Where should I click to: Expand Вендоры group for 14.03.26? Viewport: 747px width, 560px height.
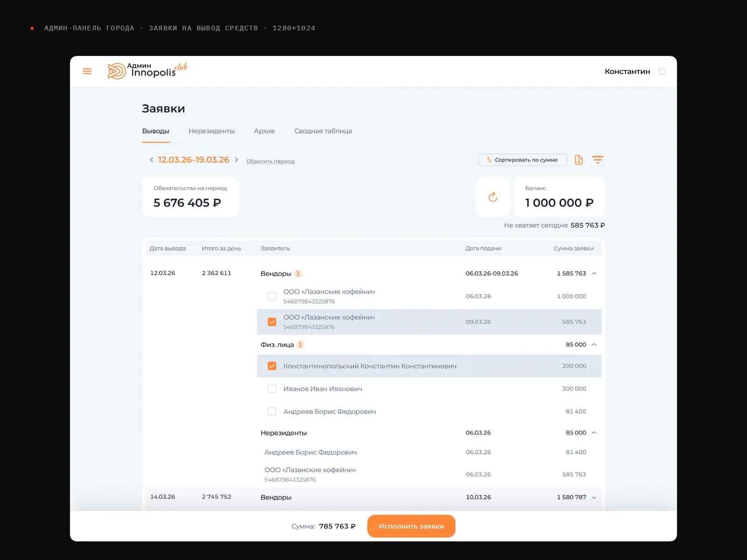594,497
